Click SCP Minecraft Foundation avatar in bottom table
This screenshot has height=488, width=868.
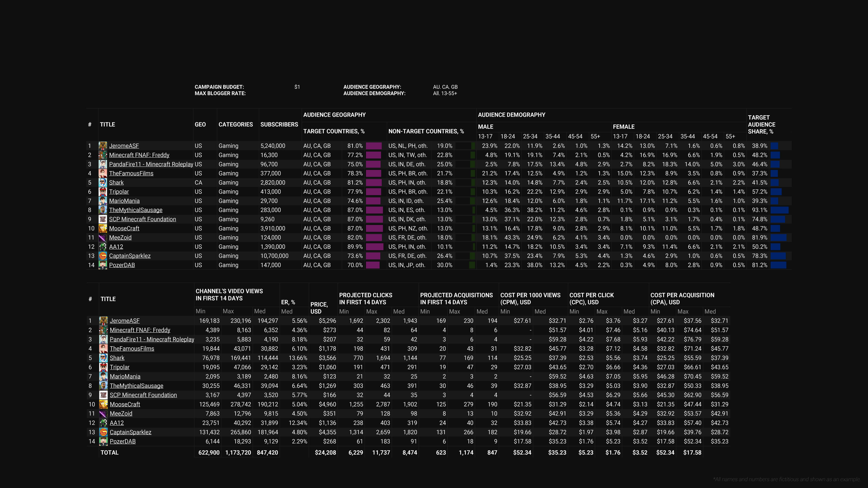coord(103,395)
